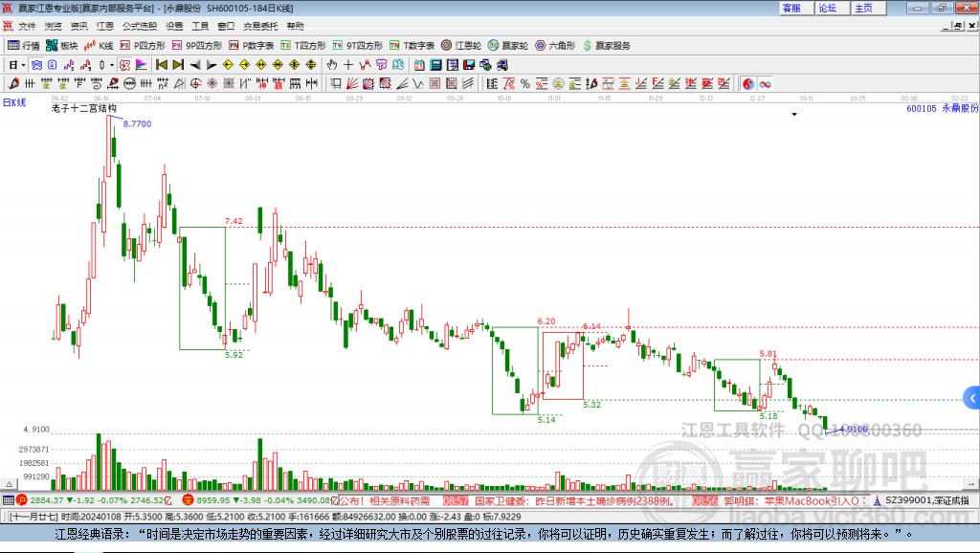Viewport: 980px width, 553px height.
Task: Click yellow diamond four-way arrow icon
Action: [295, 65]
